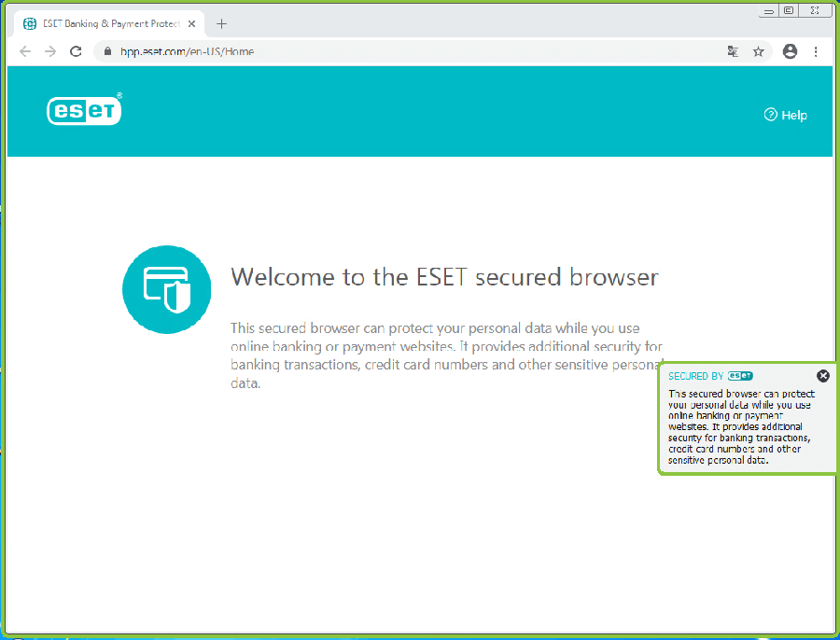The image size is (840, 640).
Task: Click the forward navigation arrow
Action: pos(49,52)
